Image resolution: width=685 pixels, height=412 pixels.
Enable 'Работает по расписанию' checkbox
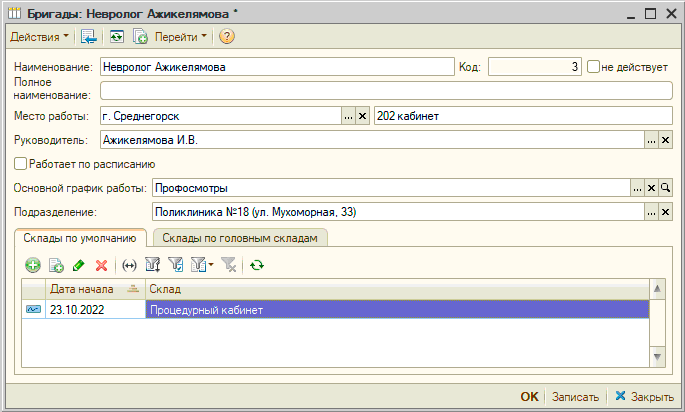21,164
